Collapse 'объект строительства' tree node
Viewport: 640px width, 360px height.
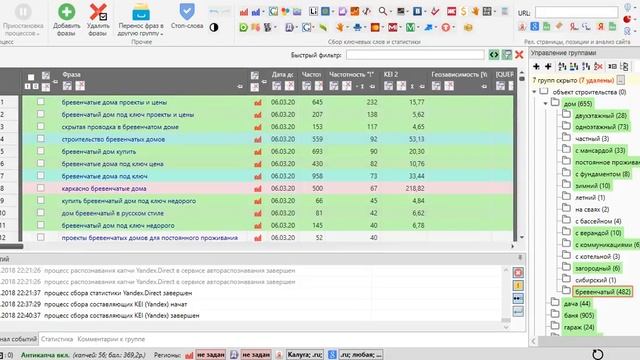pos(535,92)
